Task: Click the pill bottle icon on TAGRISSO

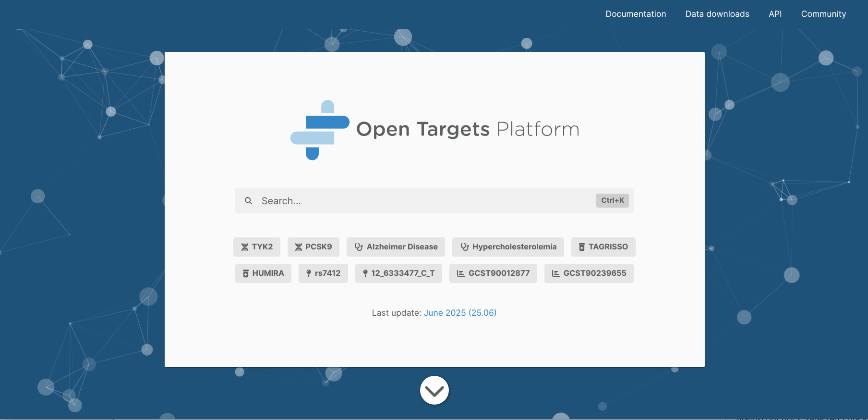Action: point(581,247)
